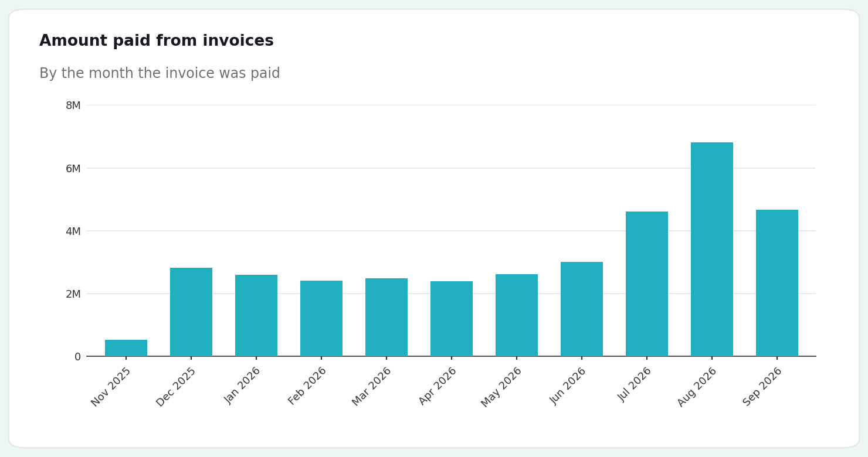Select the Feb 2026 bar
Image resolution: width=868 pixels, height=457 pixels.
(321, 318)
